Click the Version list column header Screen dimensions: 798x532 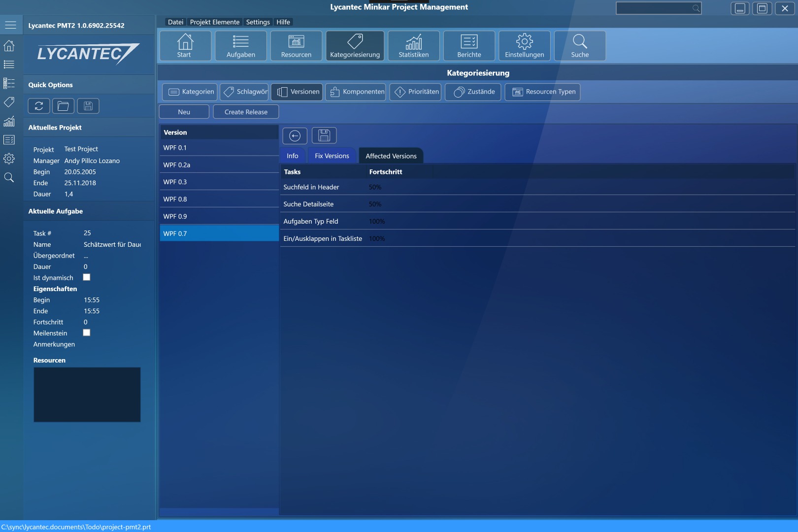[219, 133]
